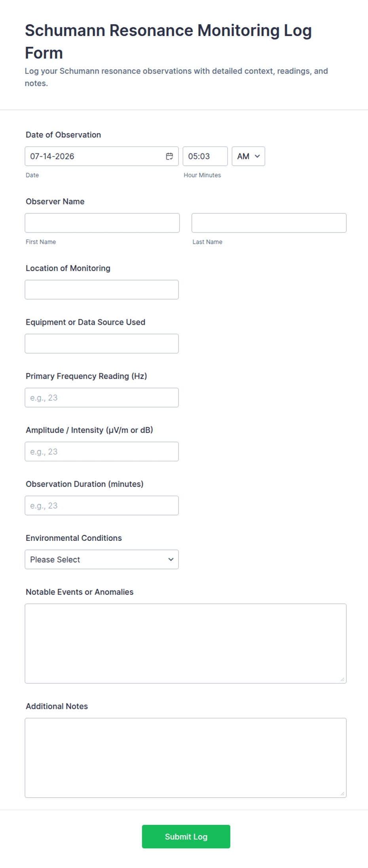Click the AM/PM dropdown chevron
368x868 pixels.
click(x=257, y=156)
